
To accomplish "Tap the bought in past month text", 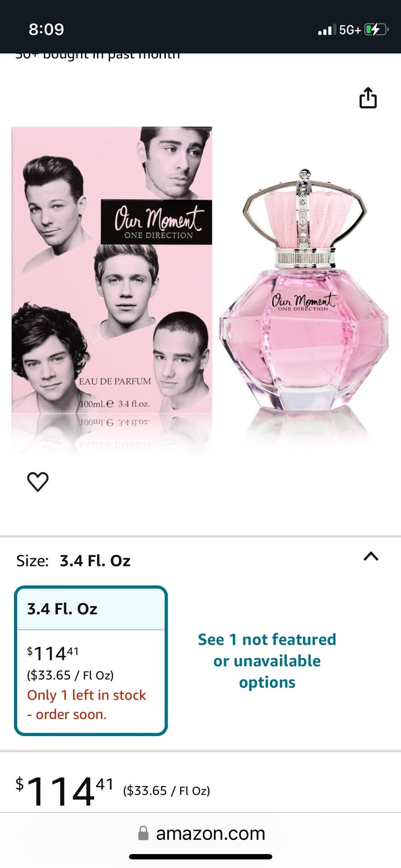I will [x=98, y=56].
